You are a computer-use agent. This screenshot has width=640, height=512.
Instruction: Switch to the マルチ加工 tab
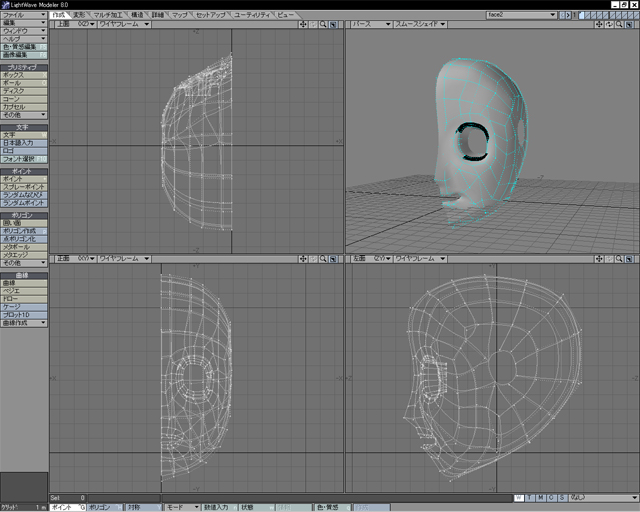coord(108,15)
